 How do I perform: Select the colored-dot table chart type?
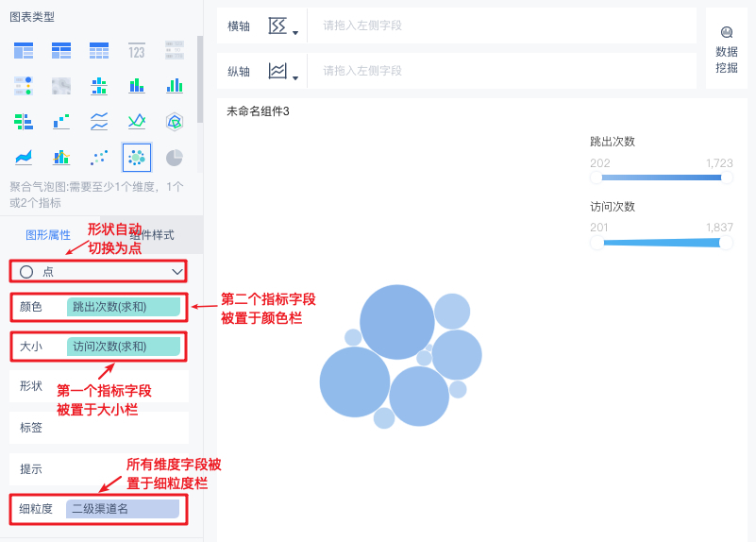click(24, 85)
